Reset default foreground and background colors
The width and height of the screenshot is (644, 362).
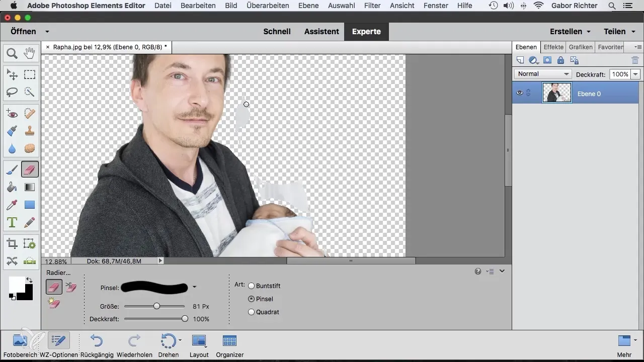[x=12, y=297]
